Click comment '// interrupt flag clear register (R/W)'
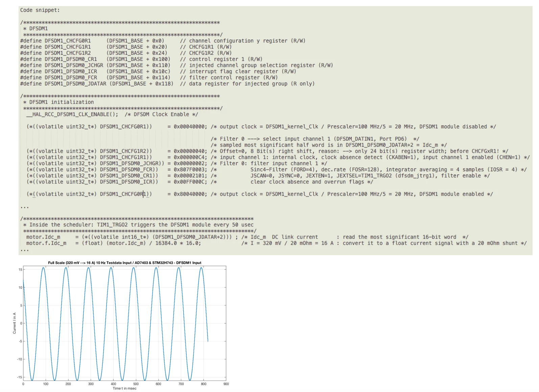 pyautogui.click(x=238, y=72)
